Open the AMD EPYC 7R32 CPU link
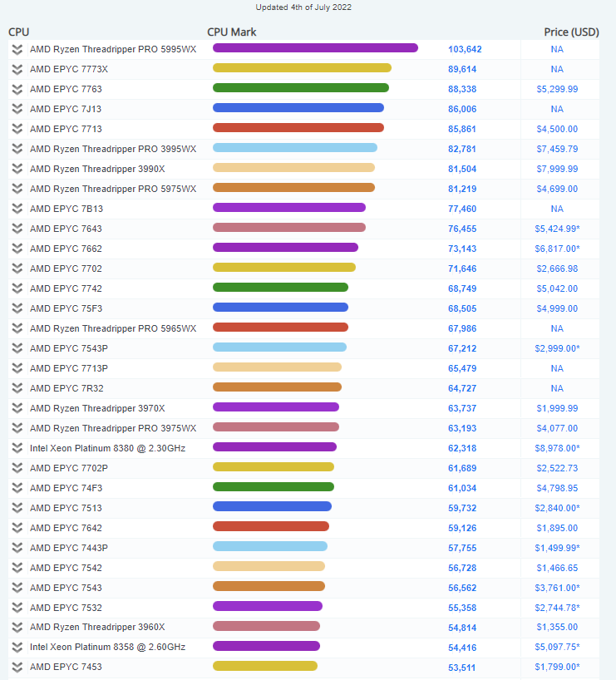Image resolution: width=616 pixels, height=680 pixels. click(x=67, y=388)
